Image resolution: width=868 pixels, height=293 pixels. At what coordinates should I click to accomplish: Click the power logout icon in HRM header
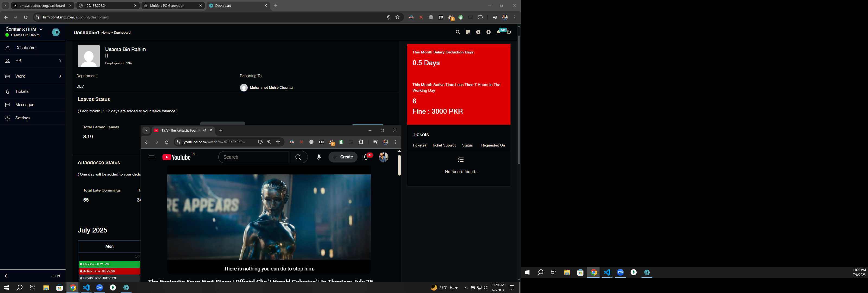[x=509, y=32]
